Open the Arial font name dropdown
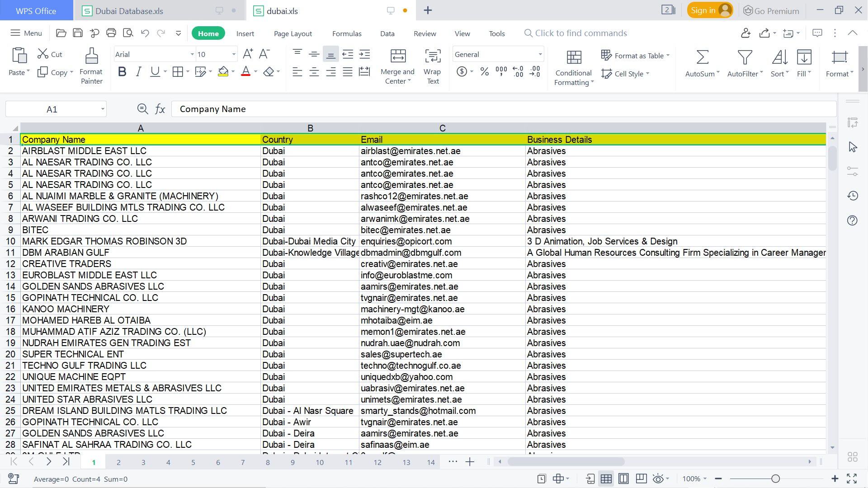 192,54
